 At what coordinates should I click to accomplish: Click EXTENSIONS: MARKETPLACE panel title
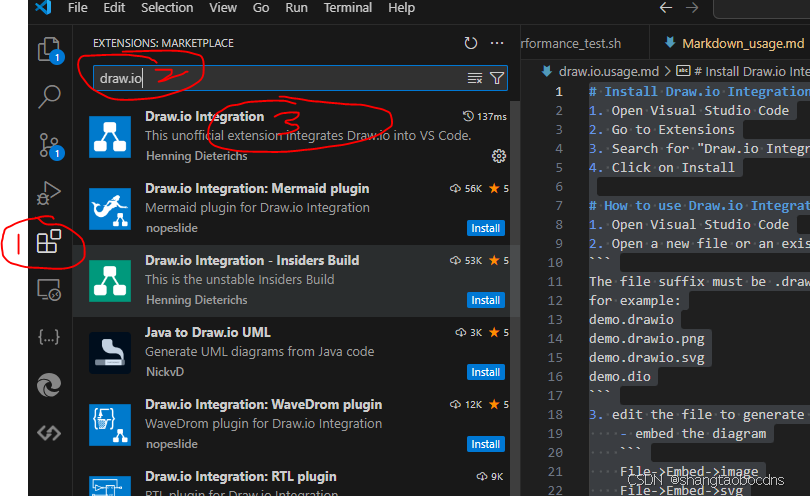point(163,43)
